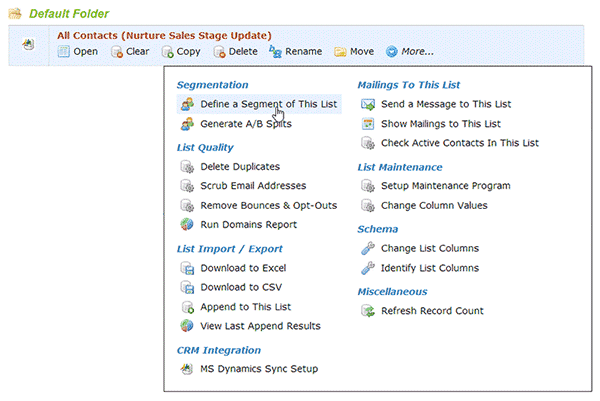Choose Scrub Email Addresses
600x401 pixels.
click(243, 186)
